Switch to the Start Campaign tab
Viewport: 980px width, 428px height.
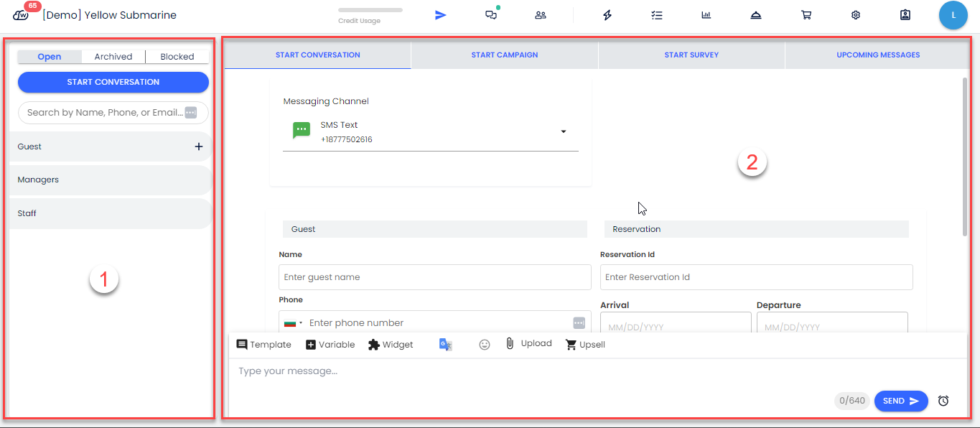click(x=505, y=55)
